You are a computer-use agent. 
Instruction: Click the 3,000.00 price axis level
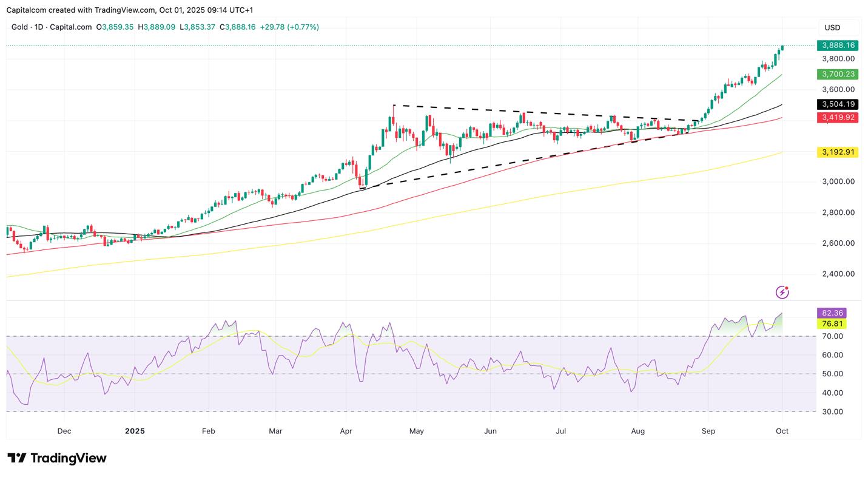pyautogui.click(x=838, y=181)
